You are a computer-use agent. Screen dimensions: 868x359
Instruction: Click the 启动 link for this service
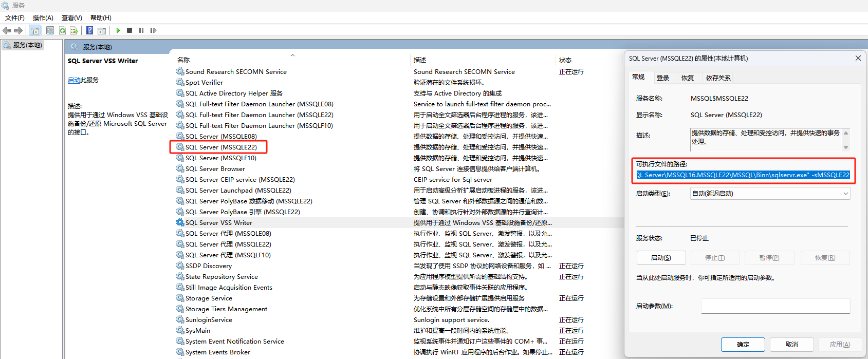pyautogui.click(x=74, y=80)
